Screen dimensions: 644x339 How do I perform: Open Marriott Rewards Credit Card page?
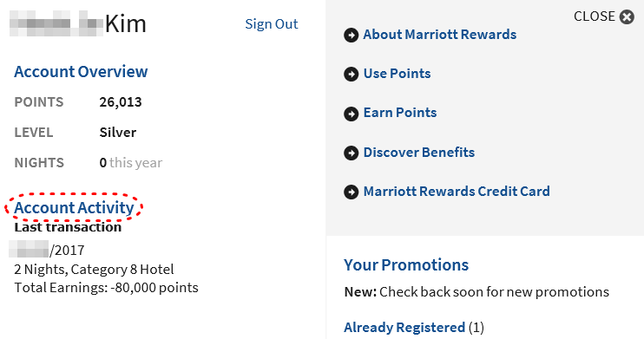pos(457,192)
